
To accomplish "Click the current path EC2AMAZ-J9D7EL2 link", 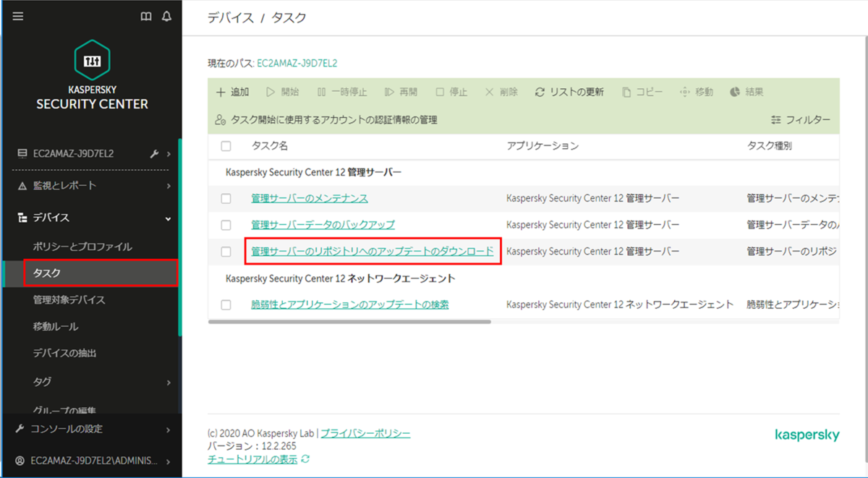I will [x=297, y=64].
